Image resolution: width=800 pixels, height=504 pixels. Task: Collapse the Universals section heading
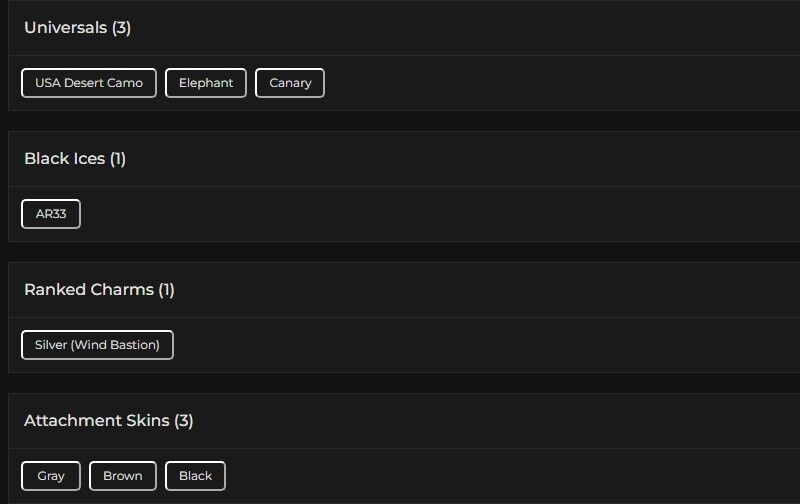point(65,28)
